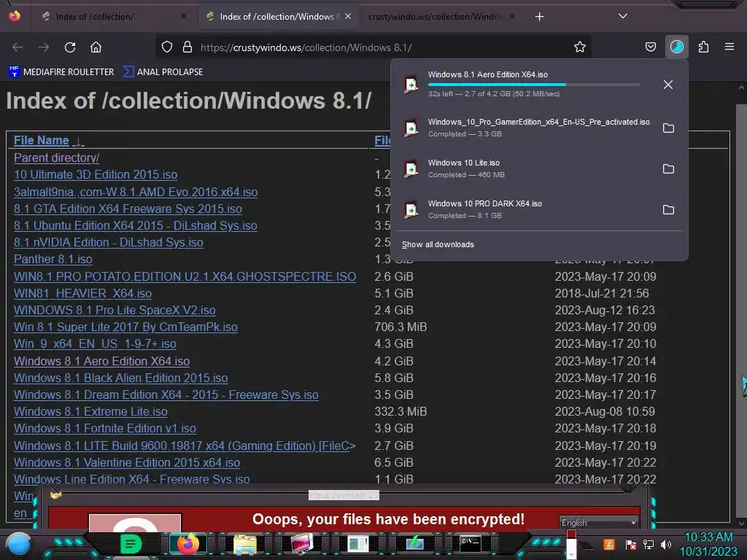Screen dimensions: 747x560
Task: Download Win 8.1 Super Lite 2017 By CmTeamPk
Action: coord(125,327)
